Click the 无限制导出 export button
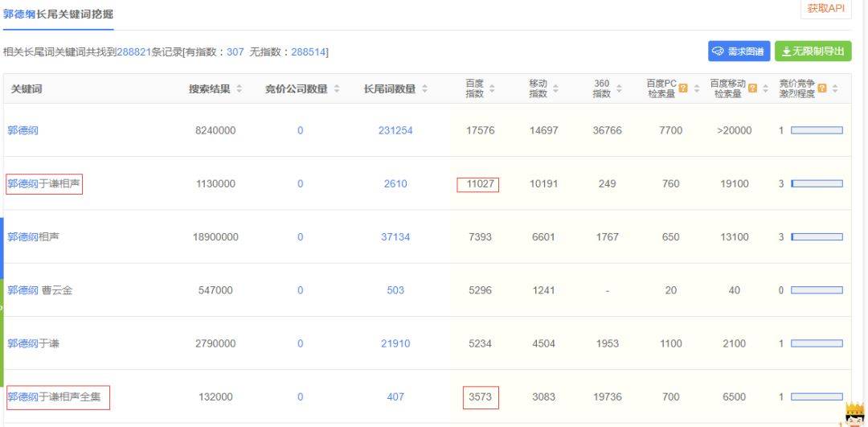This screenshot has height=427, width=868. [813, 51]
